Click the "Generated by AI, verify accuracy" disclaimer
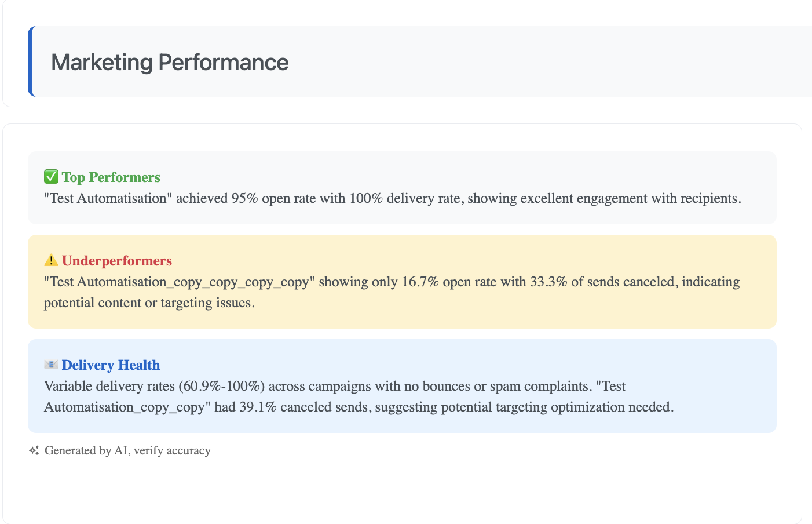Screen dimensions: 812x524 click(x=127, y=451)
